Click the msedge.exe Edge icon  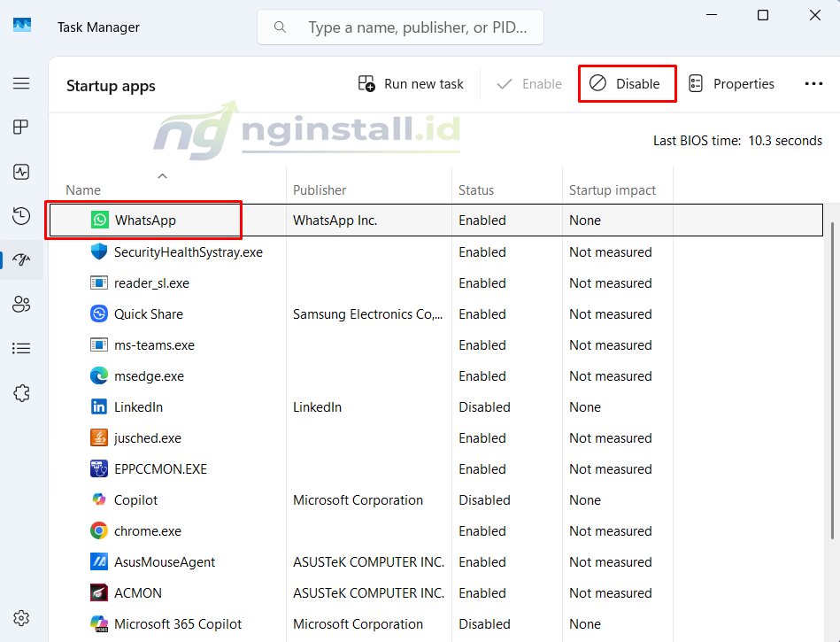tap(99, 375)
